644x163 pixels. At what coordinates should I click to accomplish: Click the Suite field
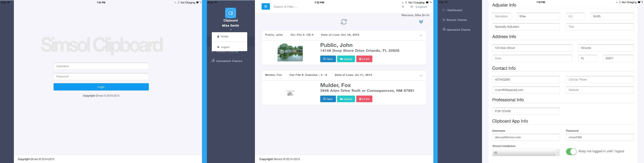point(532,58)
